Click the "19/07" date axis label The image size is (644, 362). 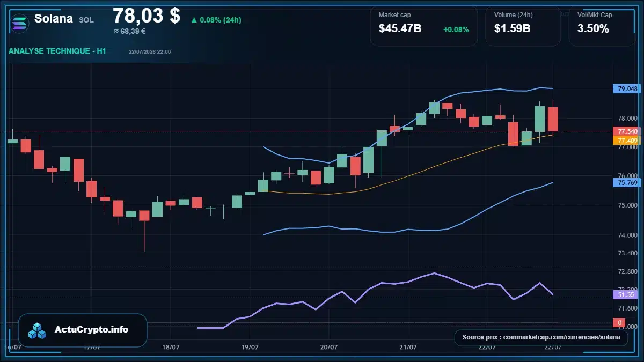point(250,347)
